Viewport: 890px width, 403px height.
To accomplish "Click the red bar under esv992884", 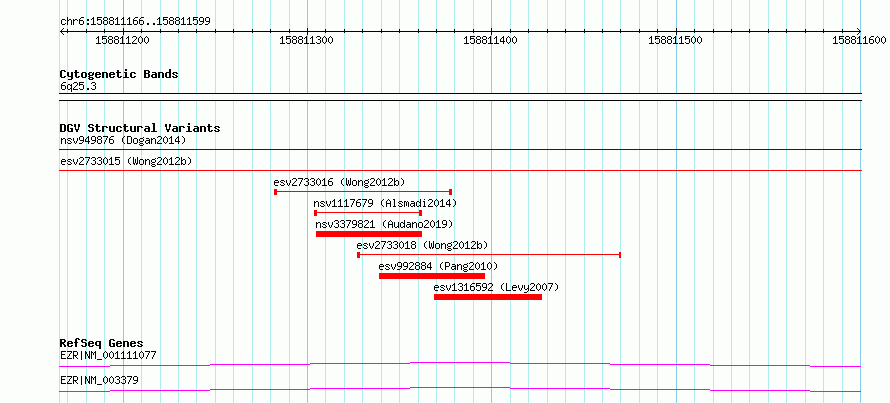I will 432,276.
